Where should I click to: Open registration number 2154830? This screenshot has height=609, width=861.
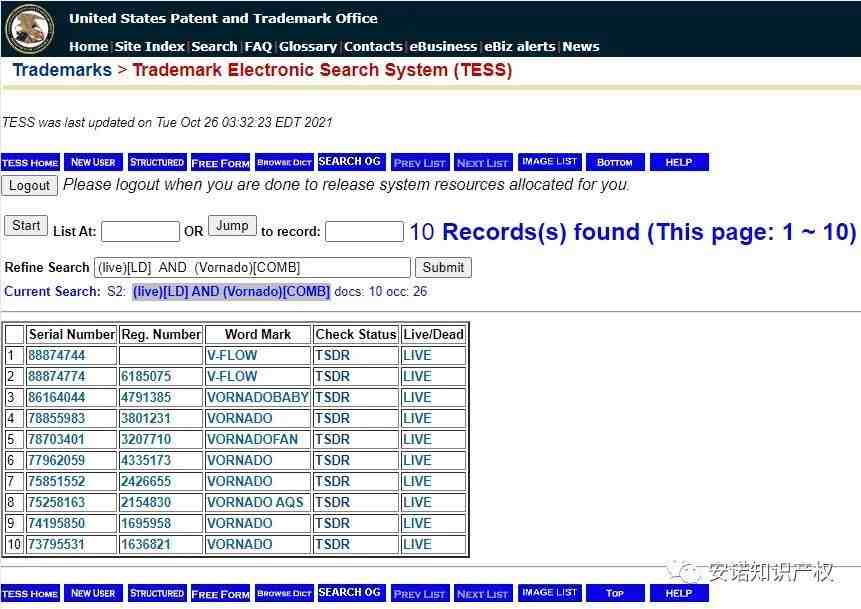(146, 502)
